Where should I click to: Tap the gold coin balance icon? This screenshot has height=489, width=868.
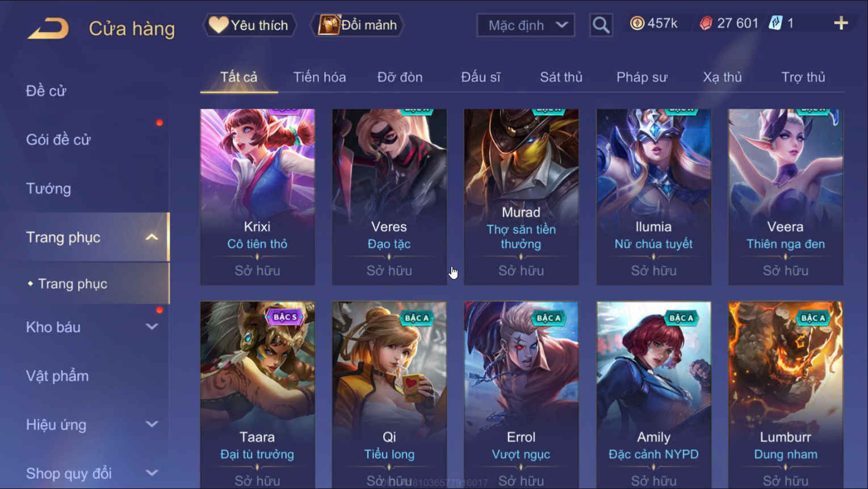pos(637,23)
